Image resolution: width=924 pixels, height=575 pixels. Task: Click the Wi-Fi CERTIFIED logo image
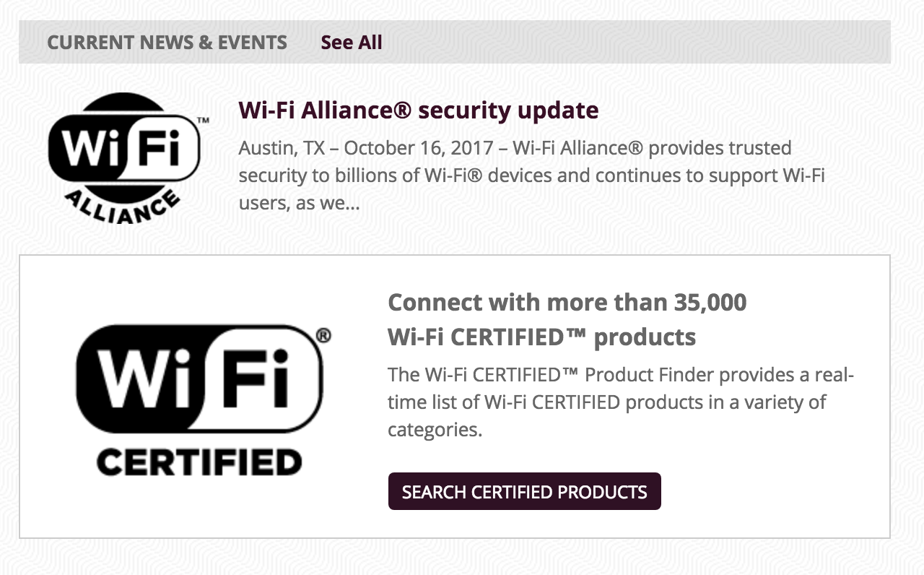tap(201, 399)
